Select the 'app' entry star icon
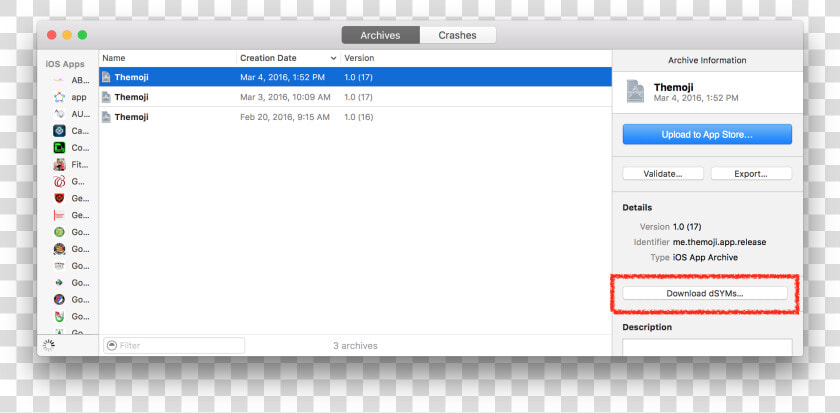Viewport: 840px width, 413px height. point(59,97)
